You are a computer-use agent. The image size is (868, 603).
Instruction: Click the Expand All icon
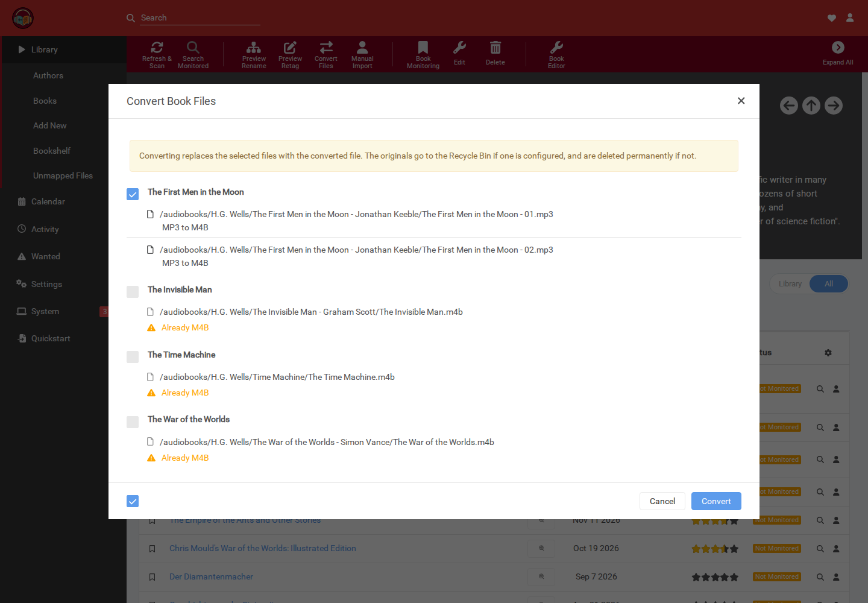[x=838, y=48]
